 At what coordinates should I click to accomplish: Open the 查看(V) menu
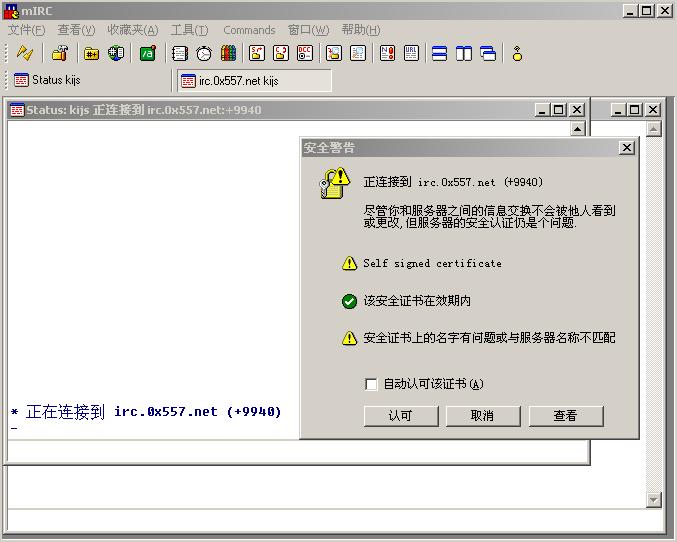tap(76, 30)
